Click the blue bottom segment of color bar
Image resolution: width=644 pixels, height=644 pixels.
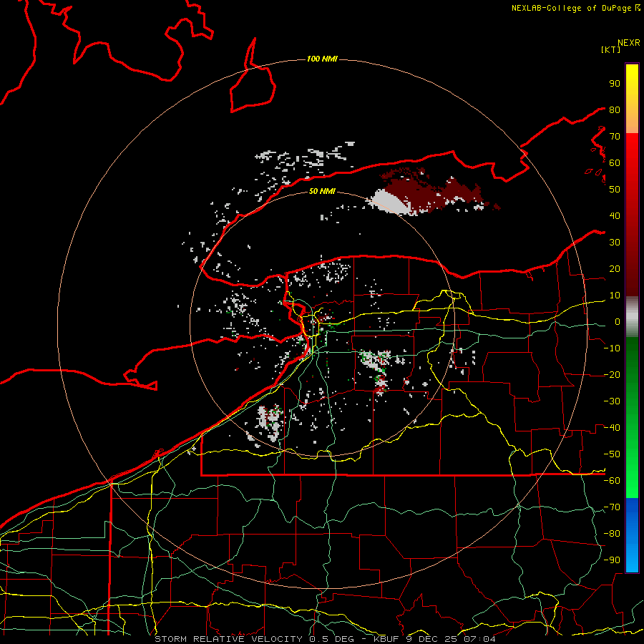pos(632,535)
